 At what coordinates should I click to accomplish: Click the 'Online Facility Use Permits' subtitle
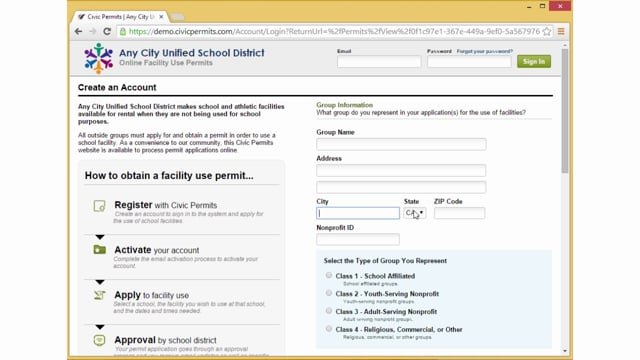click(x=166, y=63)
